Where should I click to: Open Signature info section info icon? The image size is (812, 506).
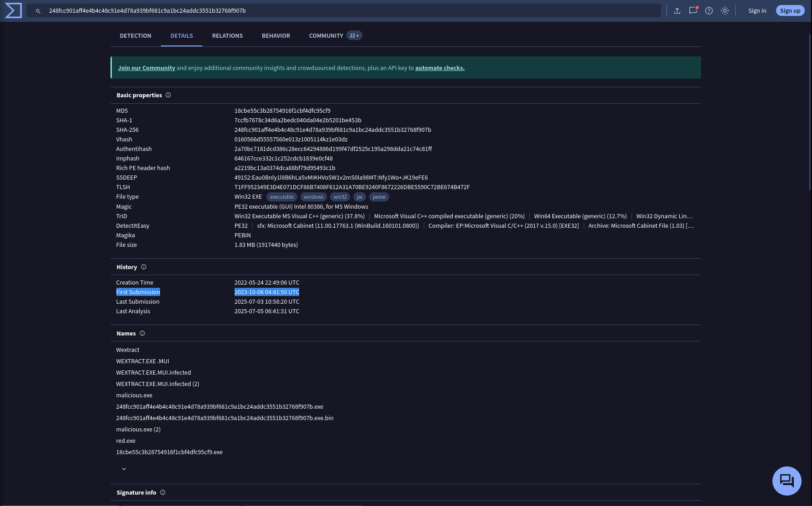click(x=163, y=492)
